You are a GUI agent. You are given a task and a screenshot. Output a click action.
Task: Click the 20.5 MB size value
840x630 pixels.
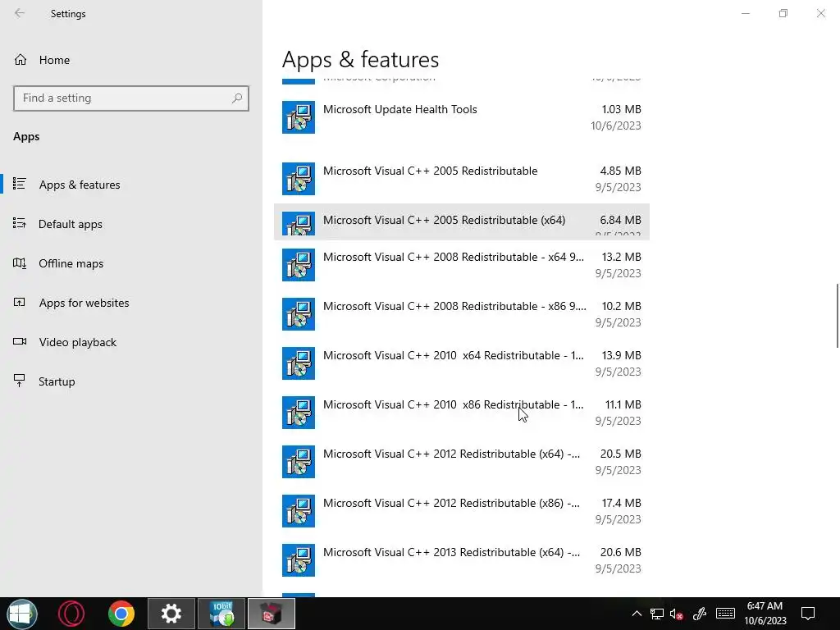coord(620,454)
